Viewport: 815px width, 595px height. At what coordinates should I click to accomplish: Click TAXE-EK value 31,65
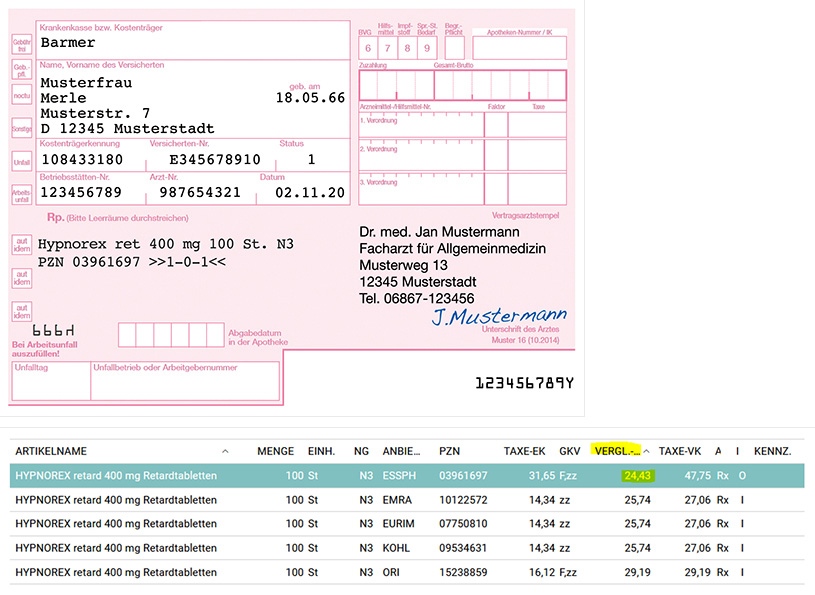tap(542, 475)
